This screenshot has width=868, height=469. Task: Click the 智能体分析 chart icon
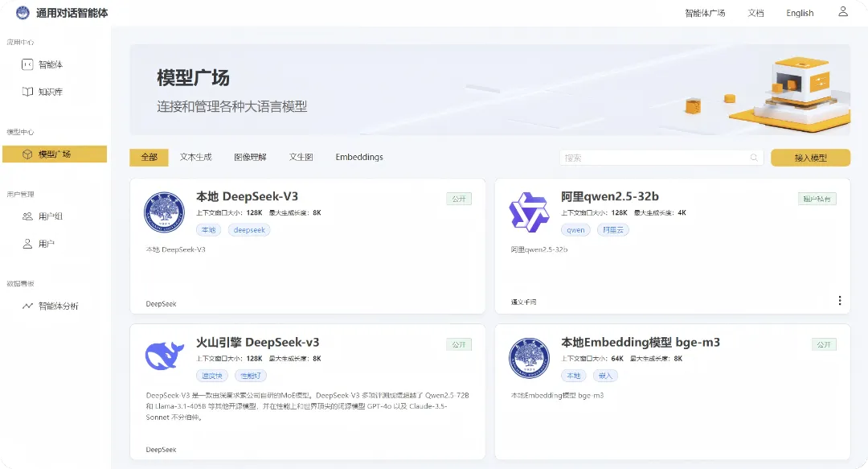click(x=27, y=306)
